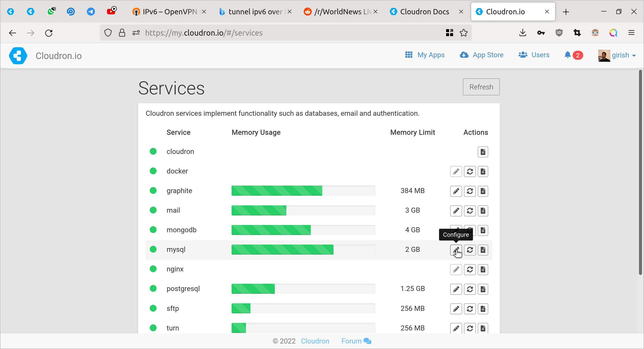Click the restart icon for postgresql
Screen dimensions: 644x349
pyautogui.click(x=470, y=289)
